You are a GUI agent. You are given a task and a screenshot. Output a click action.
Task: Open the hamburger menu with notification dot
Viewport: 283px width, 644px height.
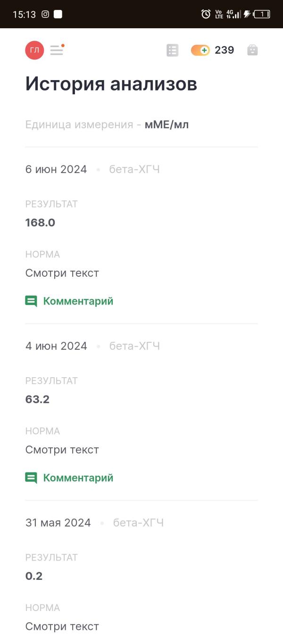[x=57, y=50]
